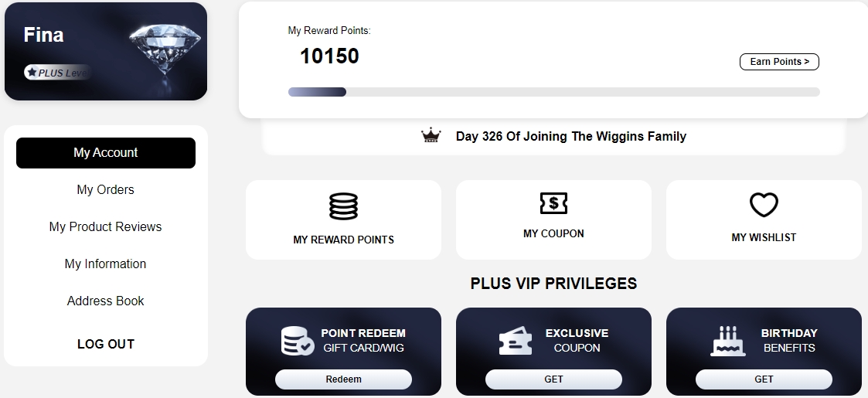Select My Account menu item

pyautogui.click(x=106, y=153)
